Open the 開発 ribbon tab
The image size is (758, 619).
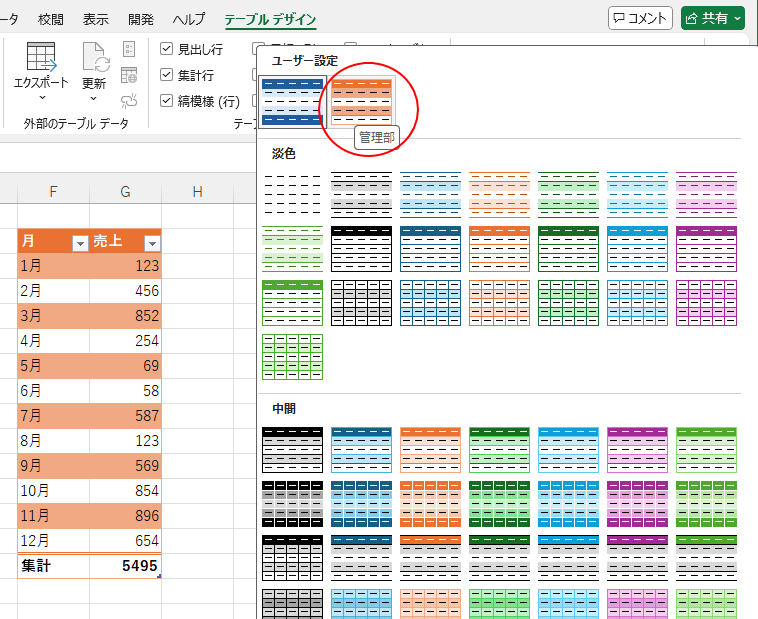pyautogui.click(x=141, y=19)
